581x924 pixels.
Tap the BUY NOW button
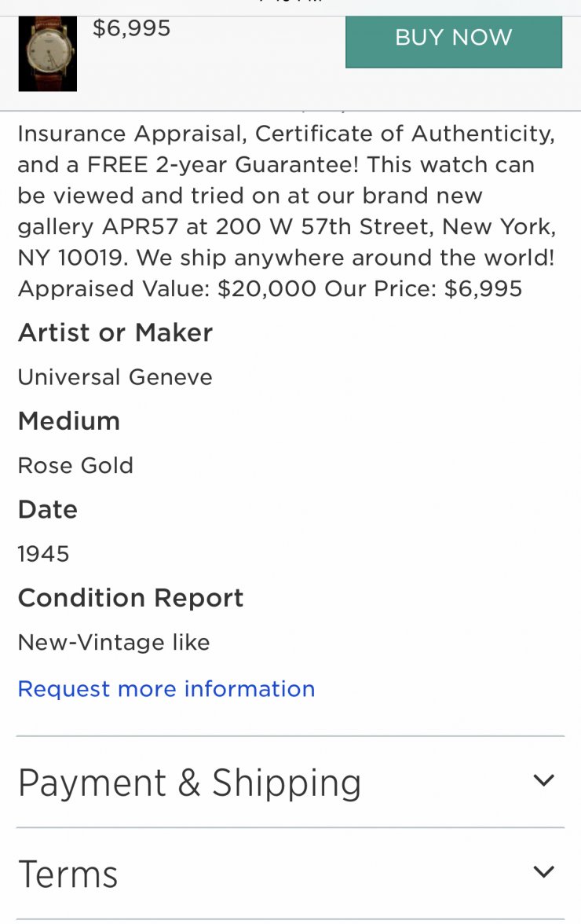point(453,41)
